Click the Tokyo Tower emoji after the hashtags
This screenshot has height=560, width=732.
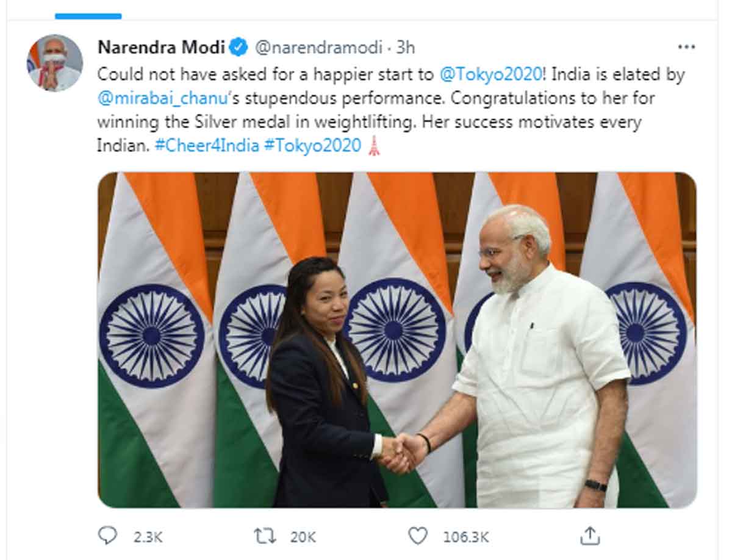[374, 147]
